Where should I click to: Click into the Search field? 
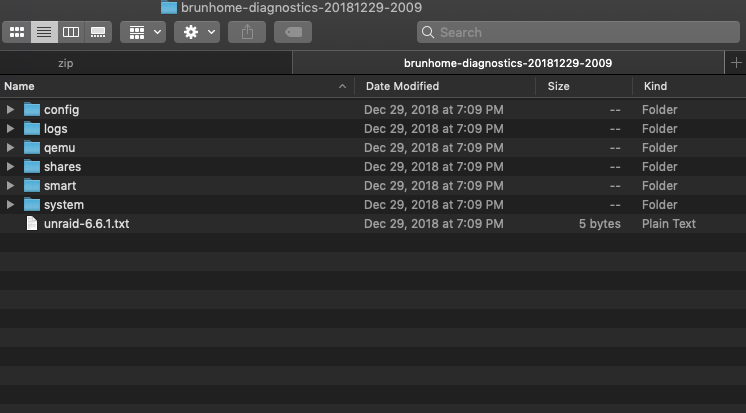(578, 32)
